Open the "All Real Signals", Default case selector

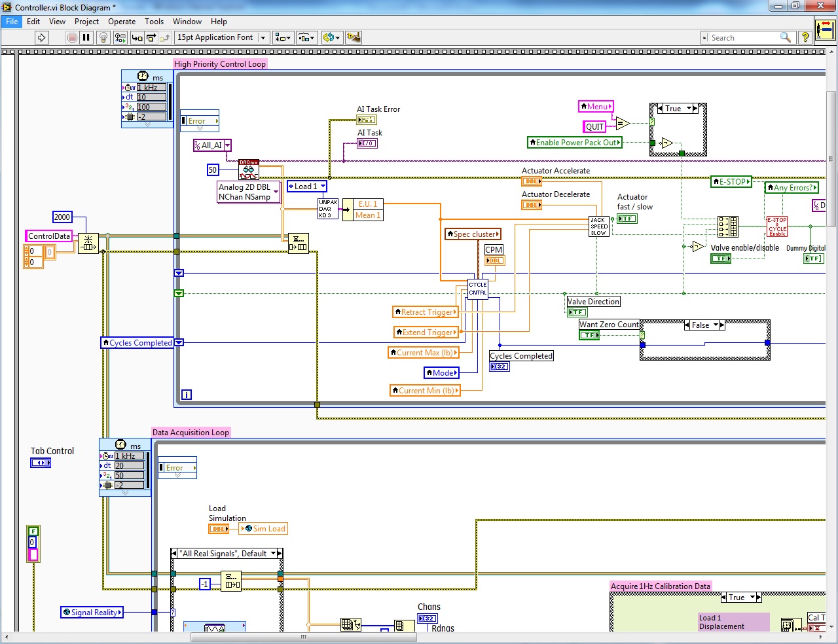point(227,553)
